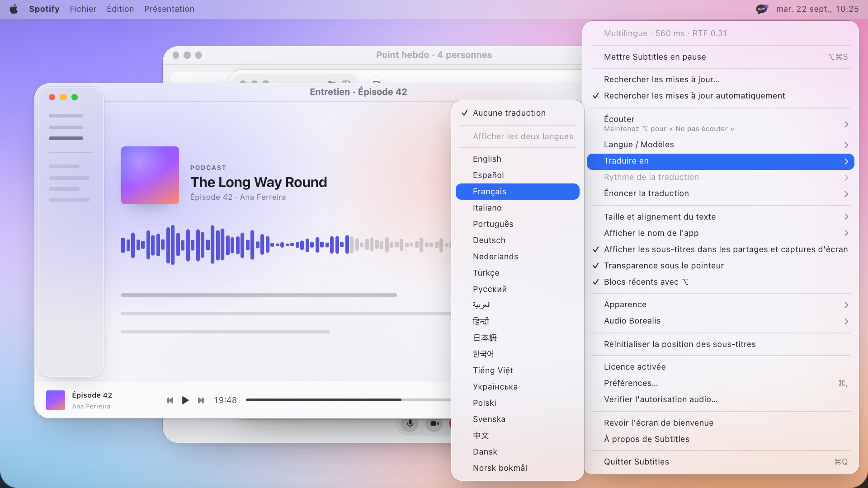
Task: Toggle sous-titres dans les partages et captures d'écran
Action: point(721,249)
